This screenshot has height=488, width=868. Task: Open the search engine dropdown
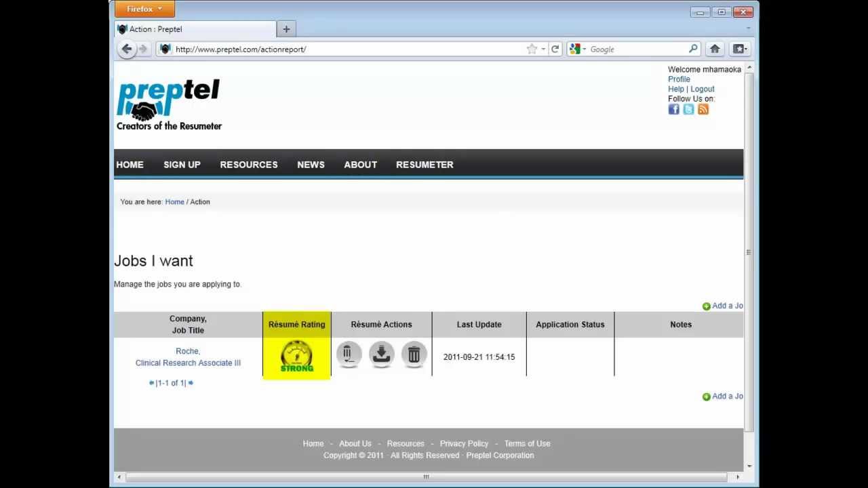(578, 49)
